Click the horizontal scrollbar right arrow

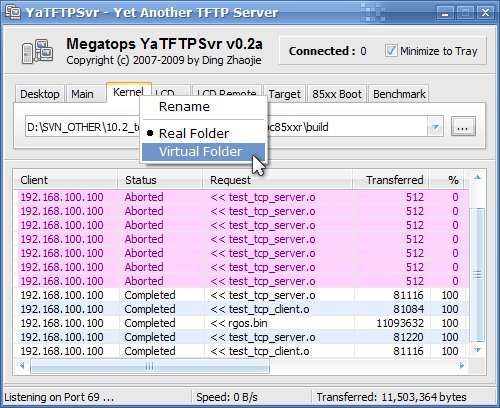pos(462,366)
